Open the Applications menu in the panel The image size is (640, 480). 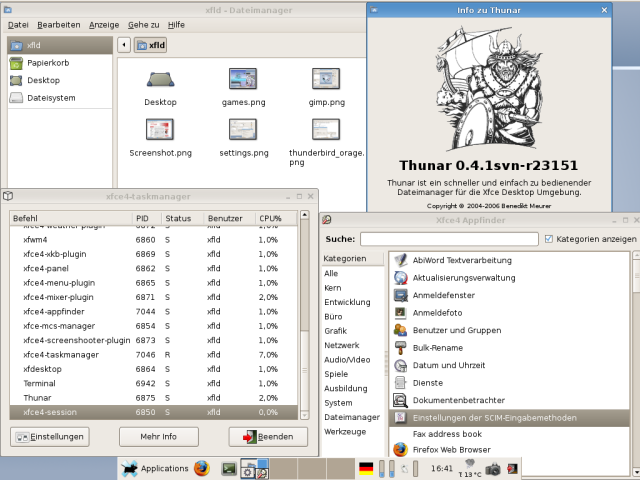[155, 469]
